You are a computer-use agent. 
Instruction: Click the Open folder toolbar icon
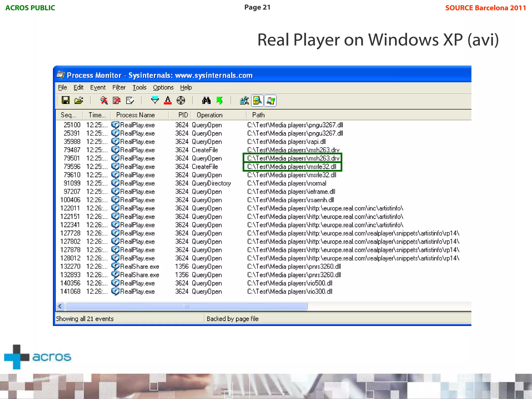(x=79, y=100)
